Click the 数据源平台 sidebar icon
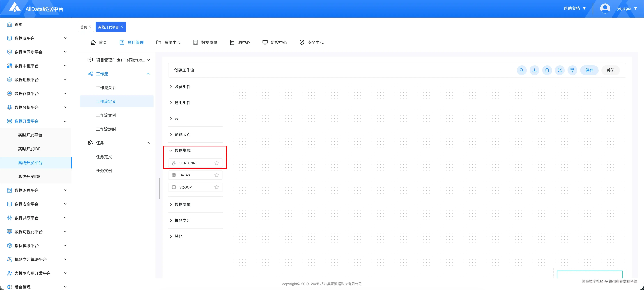Viewport: 644px width, 290px height. point(9,38)
